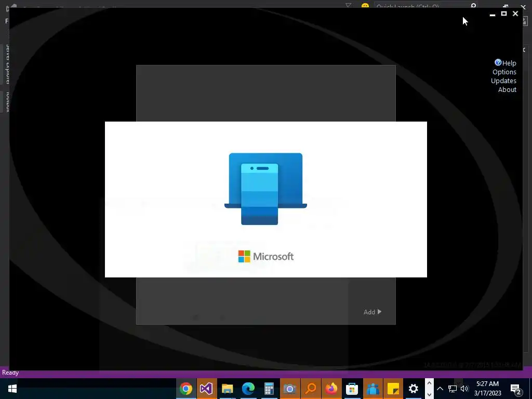
Task: Click taskbar overflow scroll up arrow
Action: [x=429, y=383]
